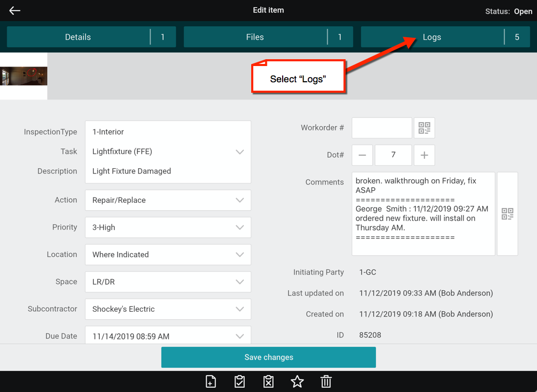Switch to the Logs tab
The width and height of the screenshot is (537, 392).
[432, 37]
